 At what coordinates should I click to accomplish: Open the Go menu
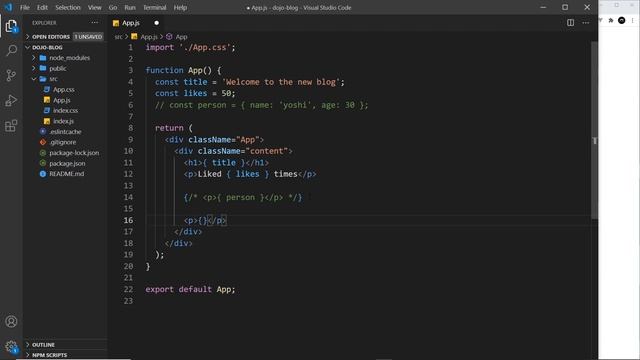[113, 7]
